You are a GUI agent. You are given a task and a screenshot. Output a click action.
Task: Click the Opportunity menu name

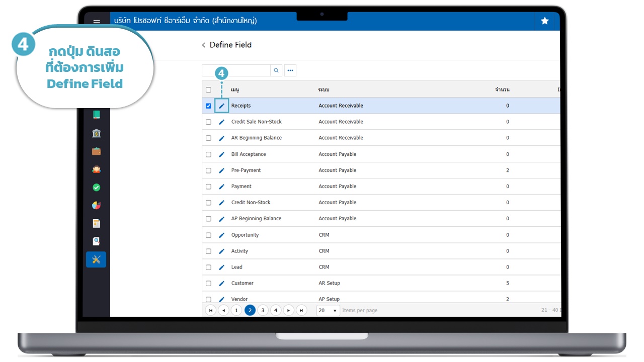pyautogui.click(x=245, y=235)
